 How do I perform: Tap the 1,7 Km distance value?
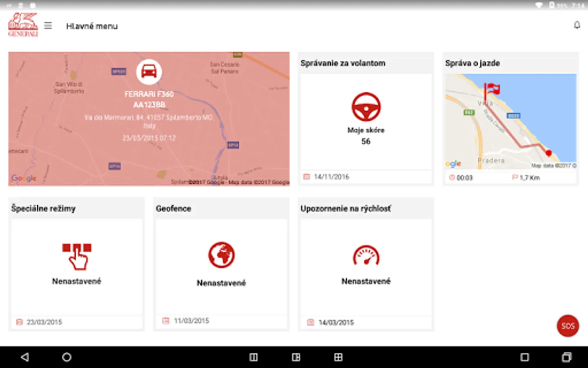530,177
